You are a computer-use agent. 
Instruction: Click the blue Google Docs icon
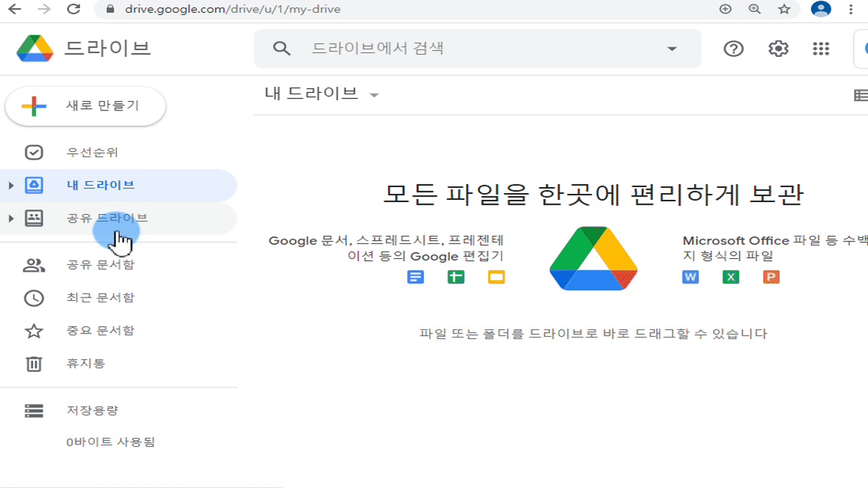tap(416, 277)
